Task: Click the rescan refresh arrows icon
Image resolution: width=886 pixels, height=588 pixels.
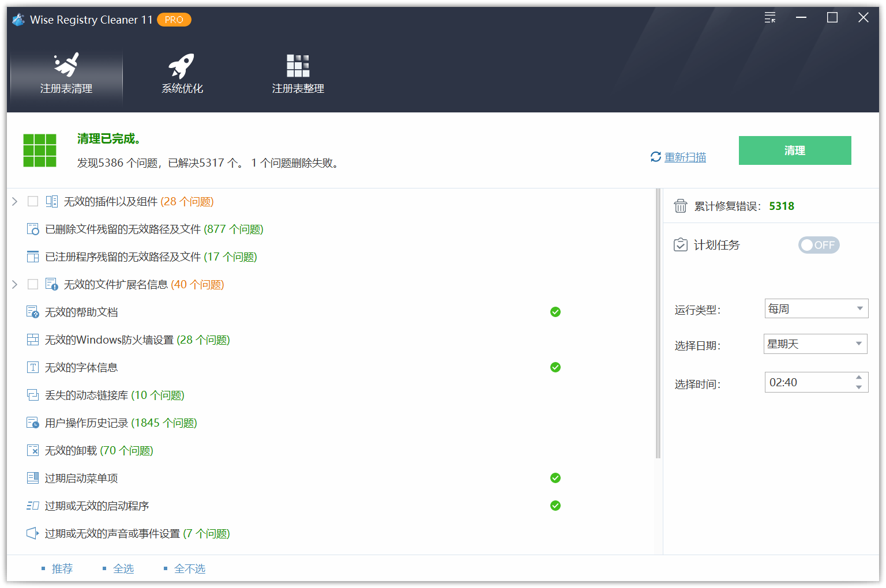Action: pyautogui.click(x=656, y=157)
